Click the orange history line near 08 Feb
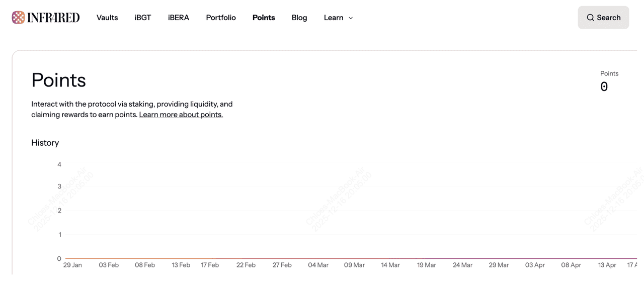Screen dimensions: 644x295 (x=145, y=258)
